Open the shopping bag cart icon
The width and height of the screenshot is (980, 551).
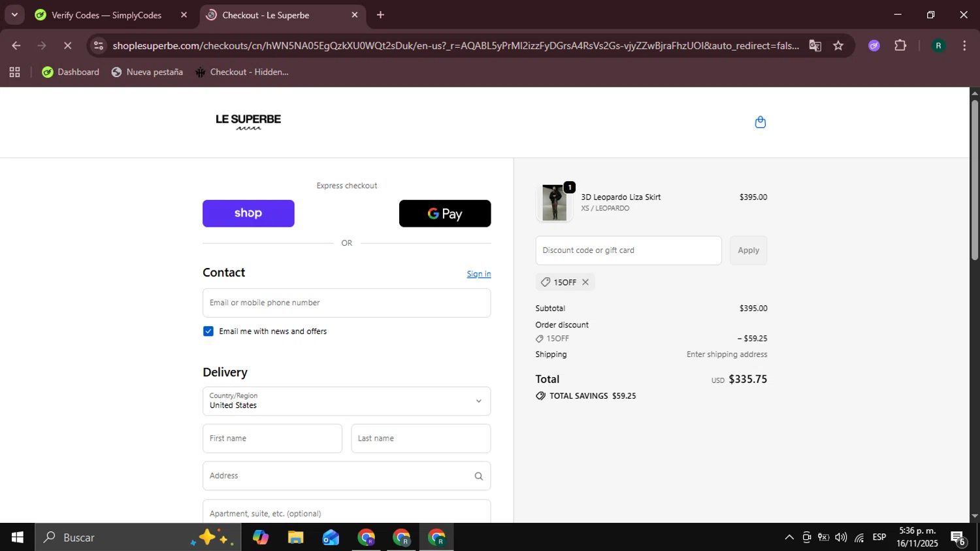(760, 122)
